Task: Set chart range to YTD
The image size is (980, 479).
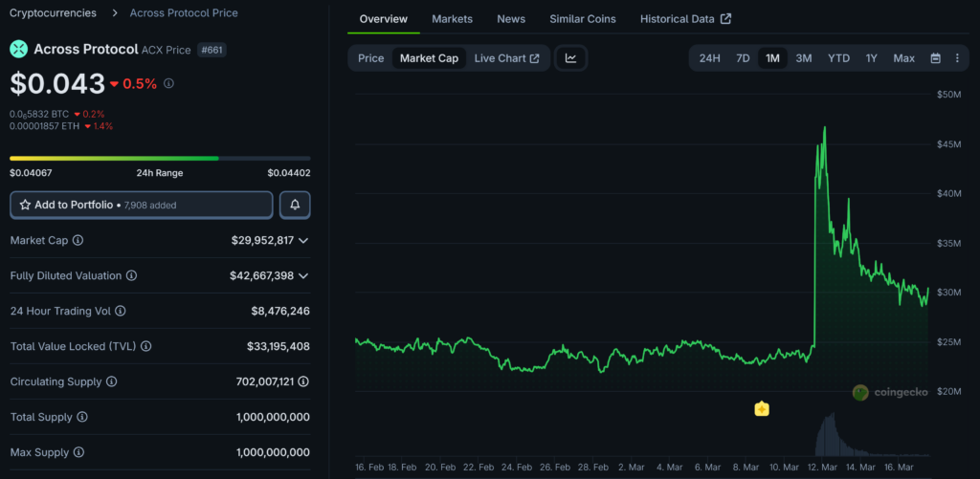Action: pos(838,58)
